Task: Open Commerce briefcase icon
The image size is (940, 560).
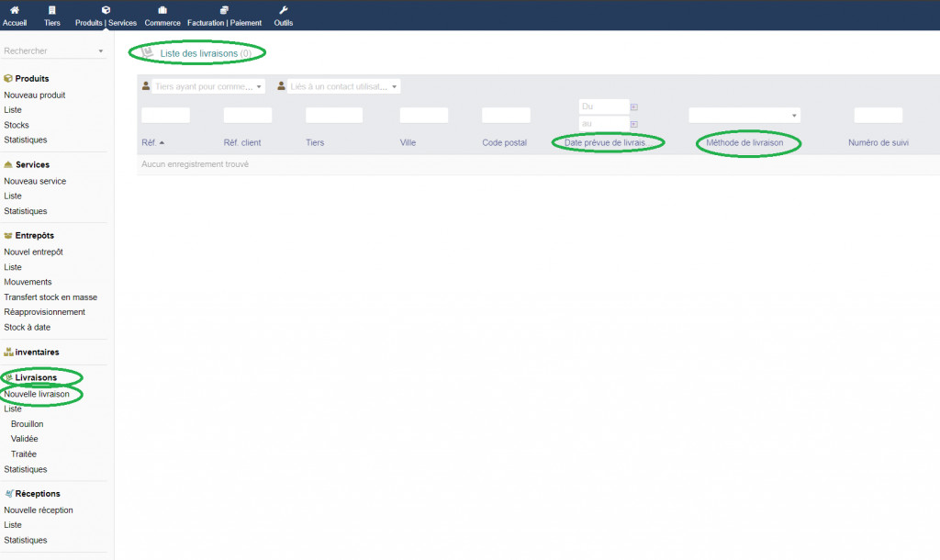Action: click(x=162, y=9)
